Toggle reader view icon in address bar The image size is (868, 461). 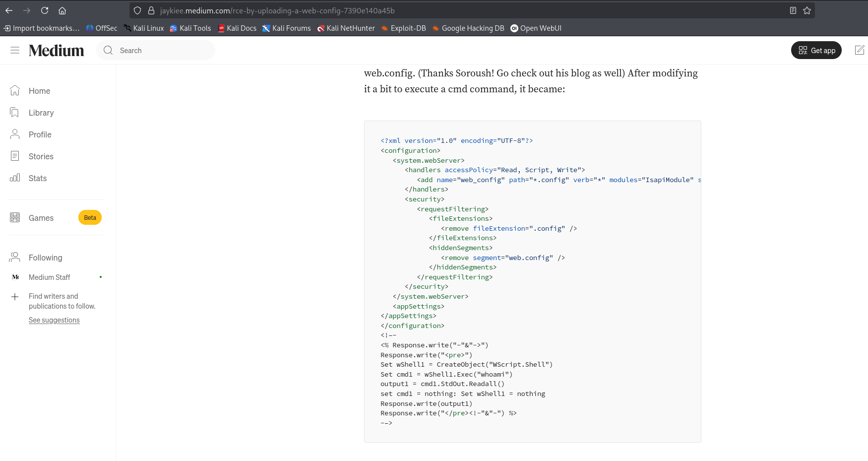793,10
